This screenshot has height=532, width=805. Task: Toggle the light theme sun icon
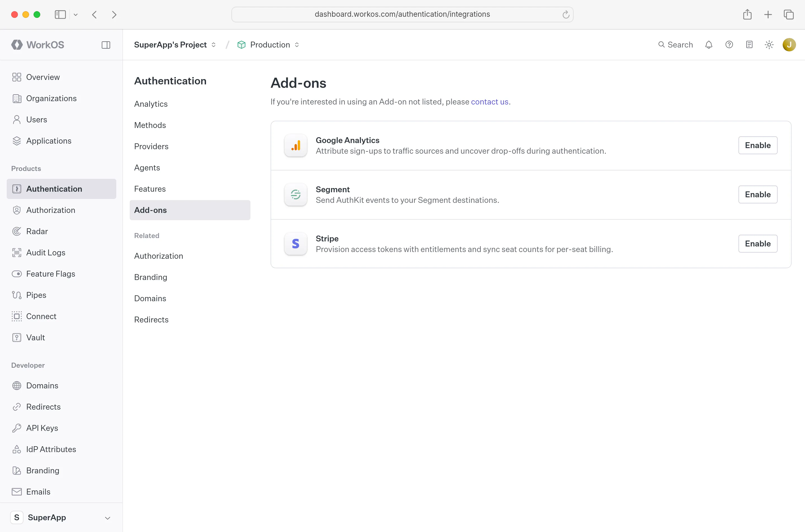pos(769,45)
